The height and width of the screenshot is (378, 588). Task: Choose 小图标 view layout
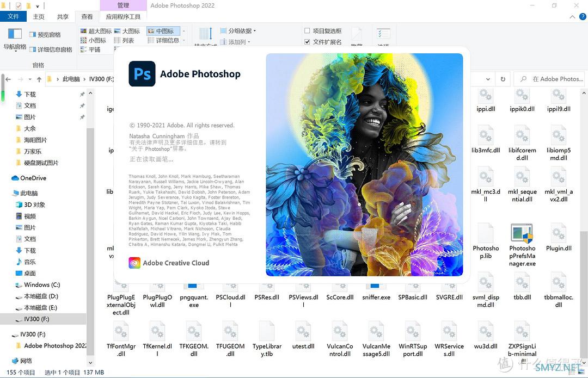(x=93, y=40)
